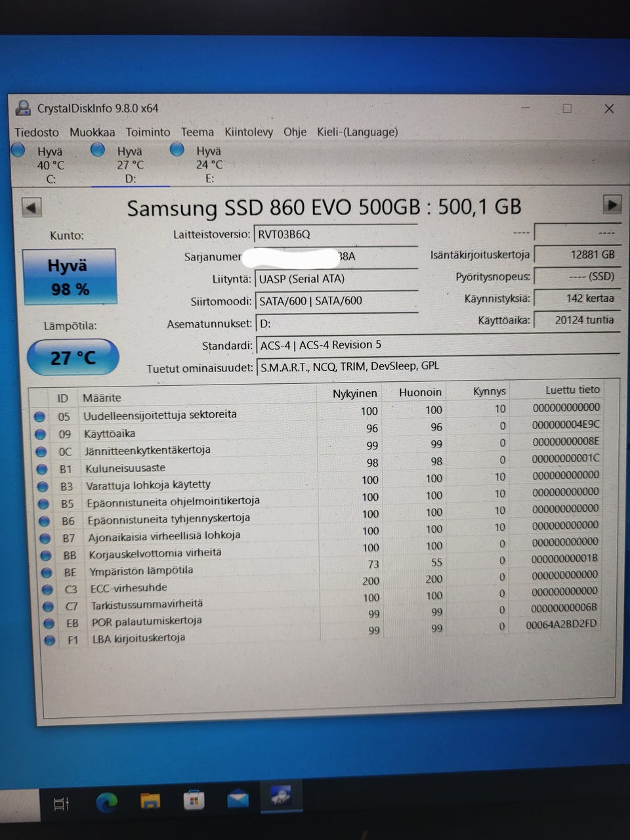Click the 142 kertaa power-on count
Viewport: 630px width, 840px height.
tap(577, 298)
